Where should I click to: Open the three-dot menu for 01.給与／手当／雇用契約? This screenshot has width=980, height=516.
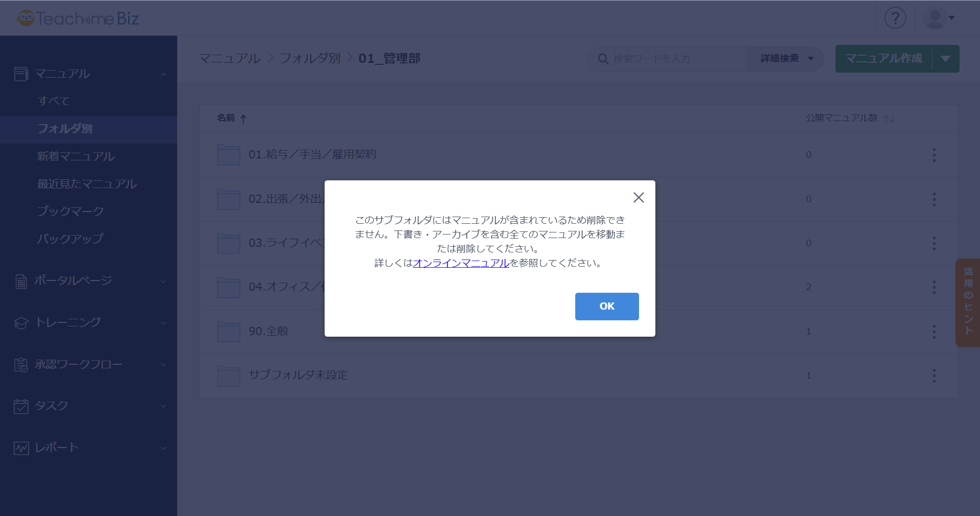(x=934, y=155)
